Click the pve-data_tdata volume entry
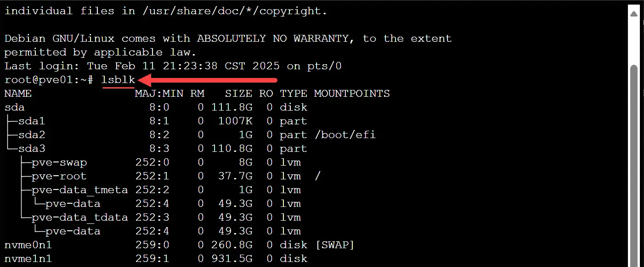Screen dimensions: 644x267 [x=79, y=217]
